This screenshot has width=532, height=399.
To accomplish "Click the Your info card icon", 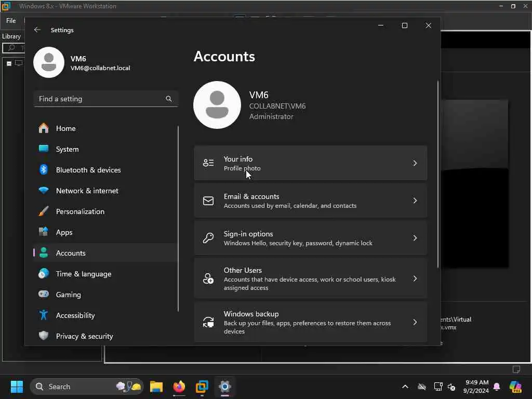I will (208, 163).
